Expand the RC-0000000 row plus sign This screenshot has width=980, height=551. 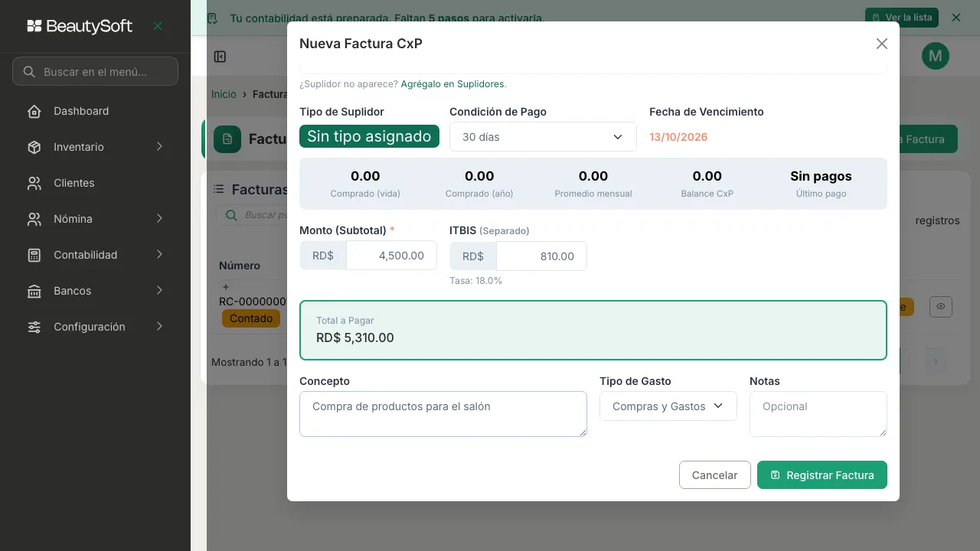[226, 287]
